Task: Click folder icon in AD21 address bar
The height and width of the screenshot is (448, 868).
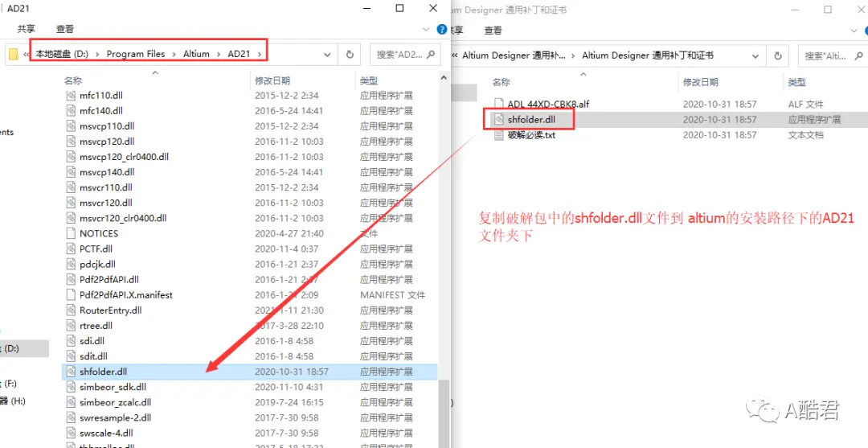Action: coord(14,54)
